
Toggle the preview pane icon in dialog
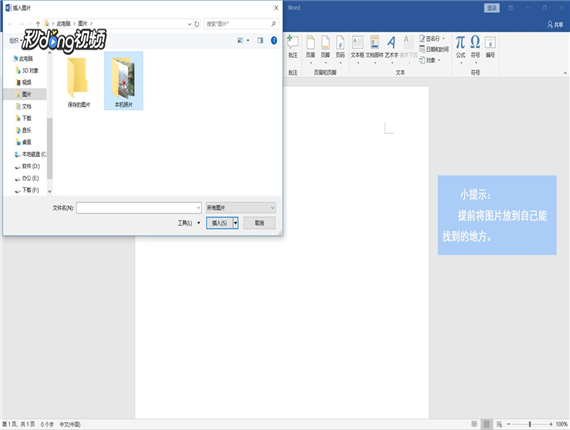(260, 40)
